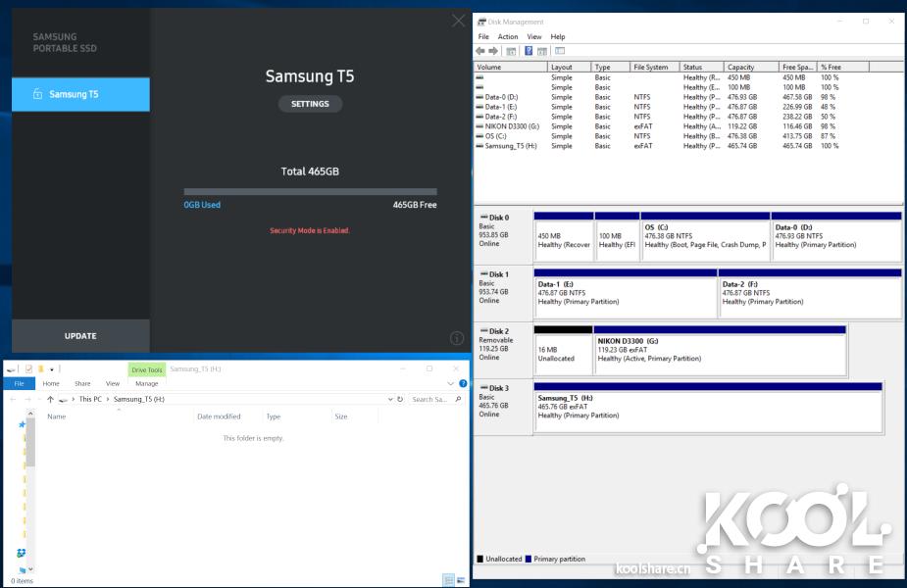Click the Samsung T5 usage progress bar
The image size is (907, 588).
(x=310, y=191)
